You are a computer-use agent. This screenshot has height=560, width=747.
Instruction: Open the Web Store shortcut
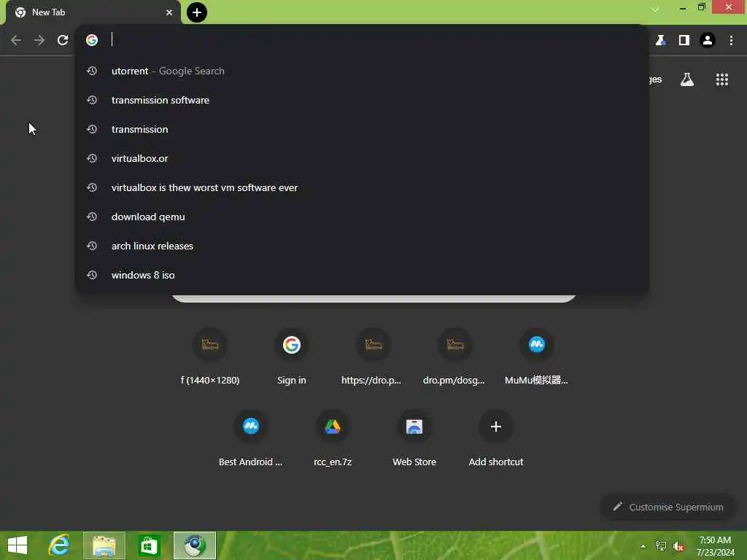tap(414, 438)
